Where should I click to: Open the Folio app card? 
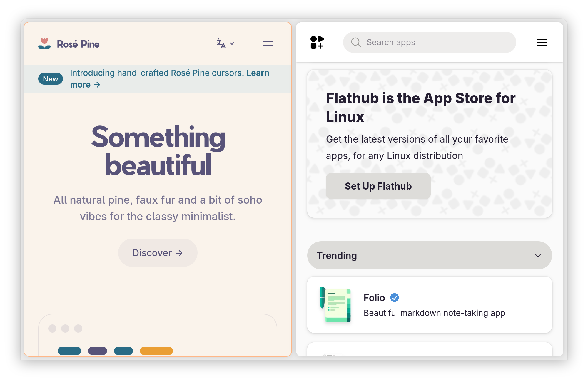tap(430, 305)
